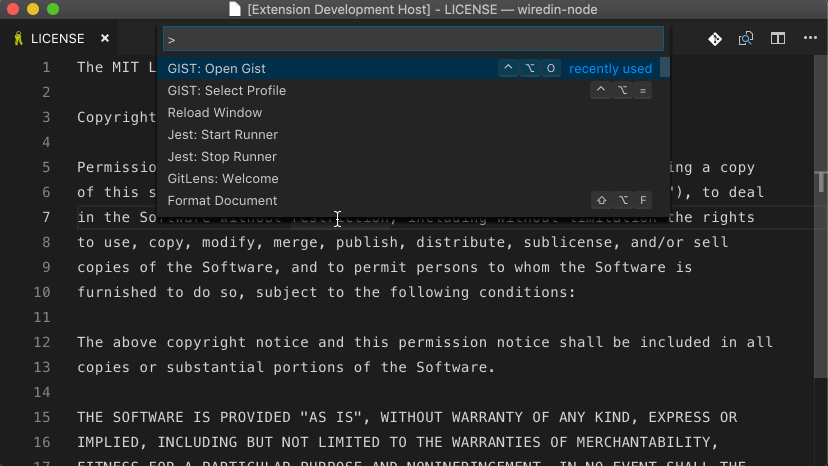Split the editor with the split icon

point(778,39)
